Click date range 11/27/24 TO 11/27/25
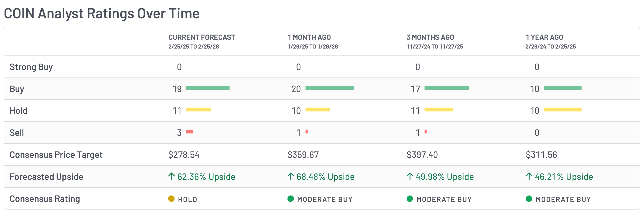The image size is (644, 213). point(435,47)
